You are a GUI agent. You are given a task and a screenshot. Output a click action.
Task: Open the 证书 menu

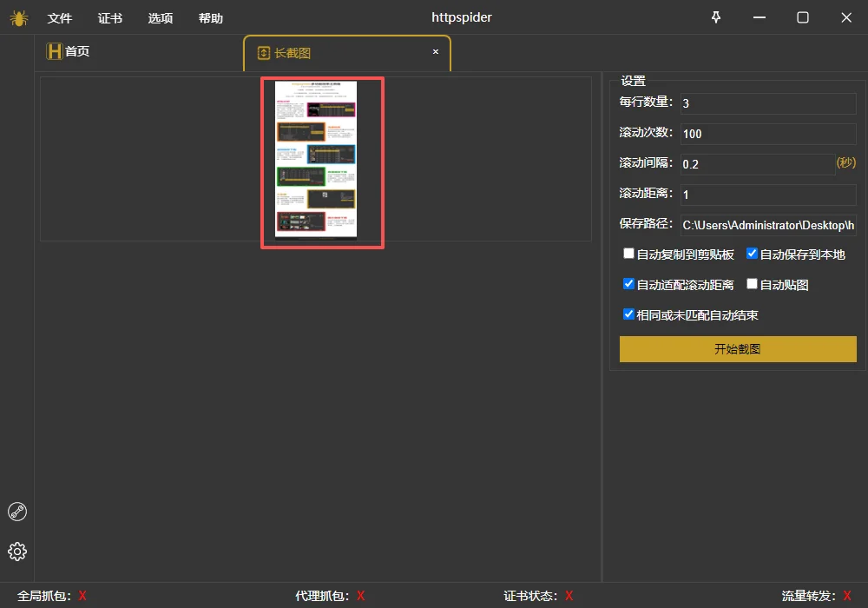(110, 18)
